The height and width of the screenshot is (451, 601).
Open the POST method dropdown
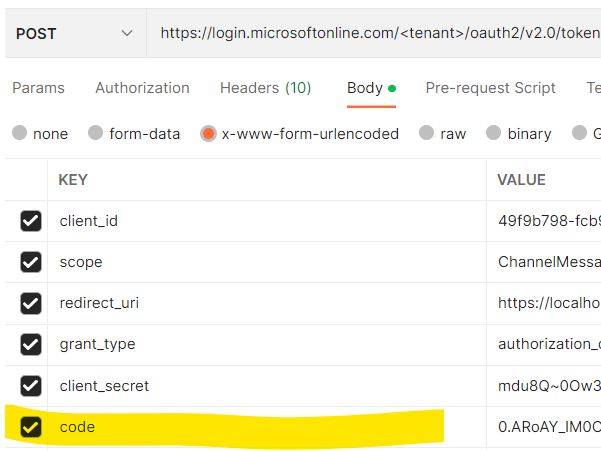(75, 33)
